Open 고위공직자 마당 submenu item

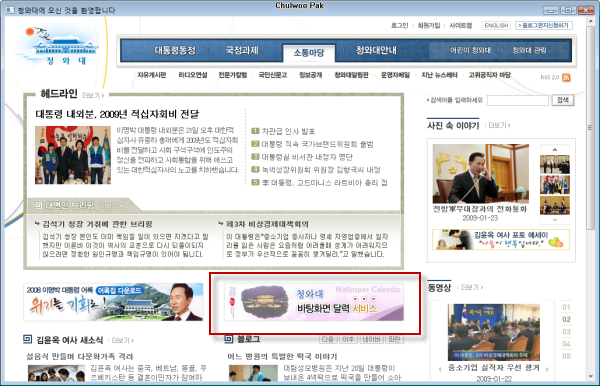point(489,75)
